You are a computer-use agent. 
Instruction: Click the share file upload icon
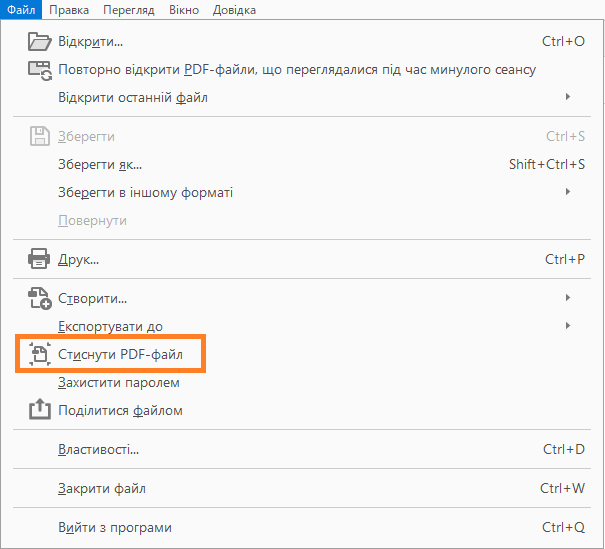click(x=39, y=410)
